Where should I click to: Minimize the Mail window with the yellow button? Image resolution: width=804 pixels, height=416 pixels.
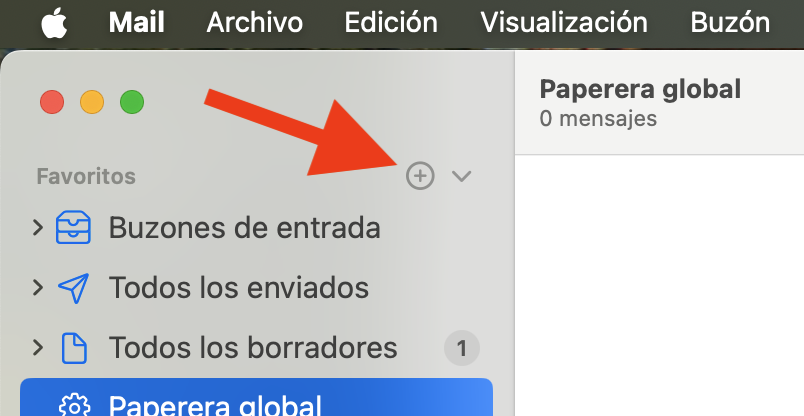tap(92, 102)
